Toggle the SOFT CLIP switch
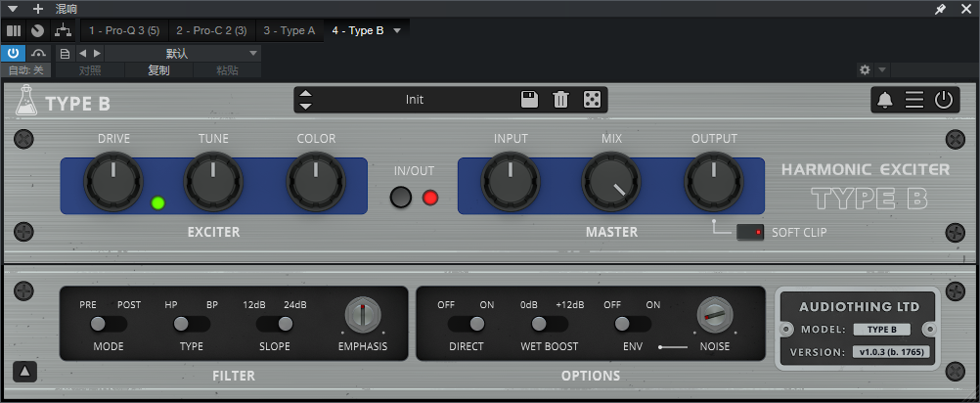Viewport: 980px width, 403px height. tap(750, 233)
